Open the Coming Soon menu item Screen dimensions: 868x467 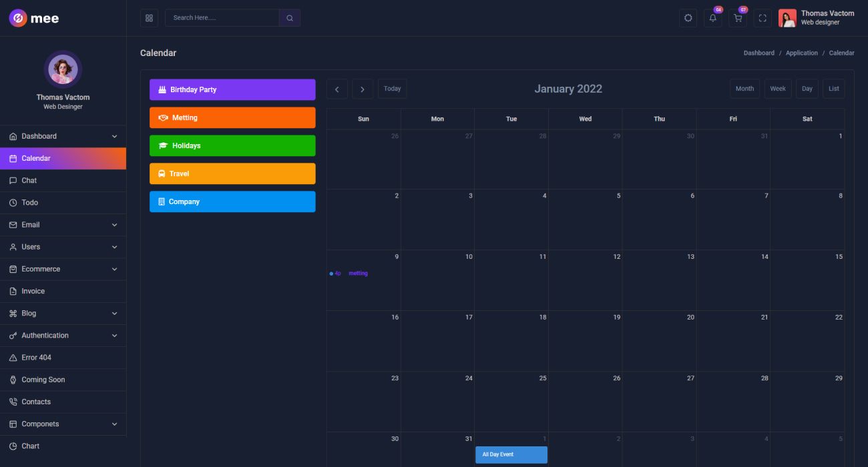click(63, 380)
